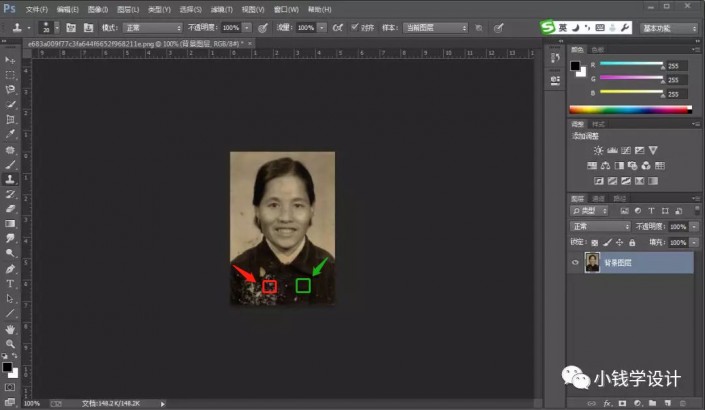Screen dimensions: 705x410
Task: Toggle airbrush mode in options bar
Action: tap(337, 28)
